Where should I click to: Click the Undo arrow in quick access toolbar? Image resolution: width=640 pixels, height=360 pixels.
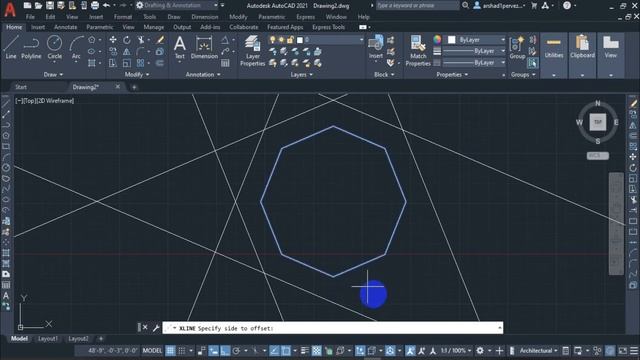[107, 5]
